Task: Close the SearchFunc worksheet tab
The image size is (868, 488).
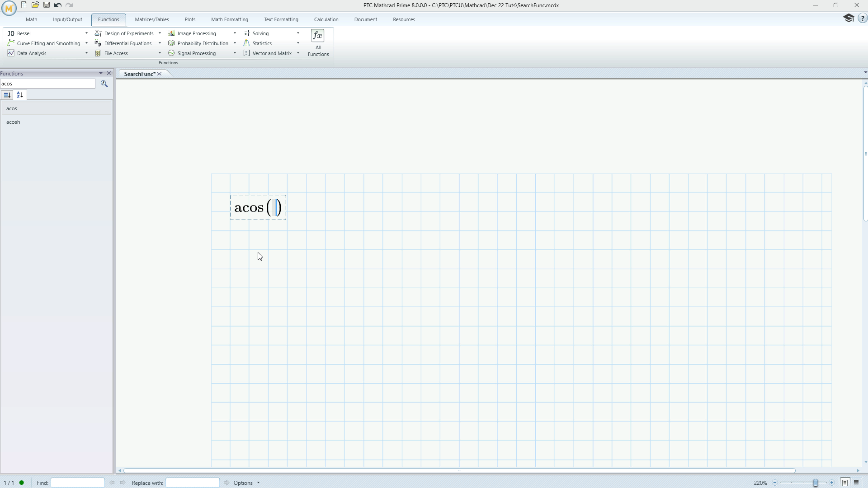Action: tap(160, 74)
